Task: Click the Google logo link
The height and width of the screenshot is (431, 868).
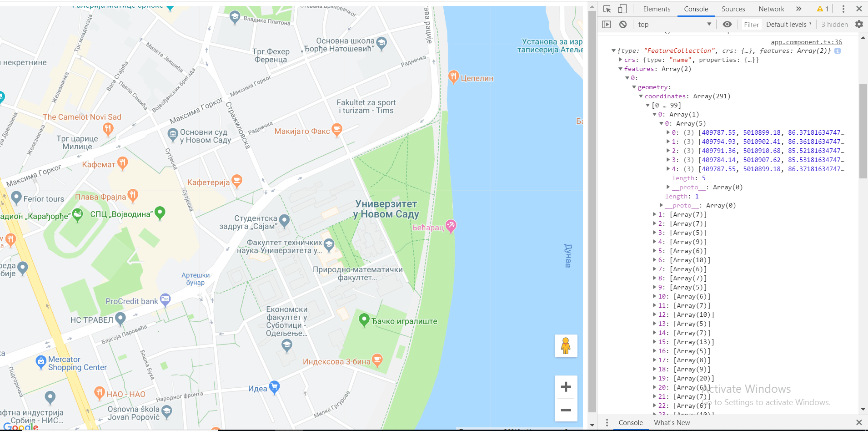Action: tap(21, 426)
